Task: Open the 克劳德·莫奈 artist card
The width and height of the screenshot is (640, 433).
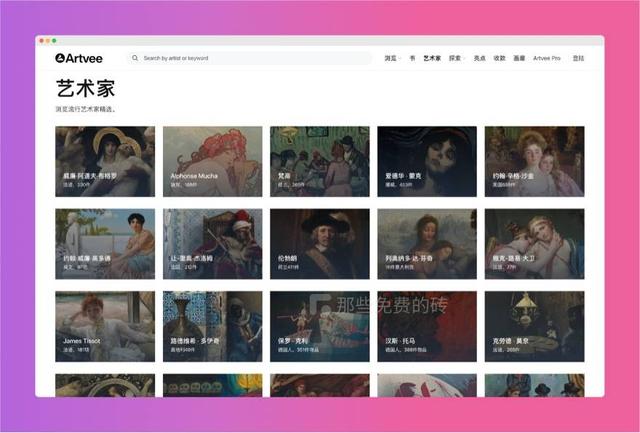Action: click(534, 326)
